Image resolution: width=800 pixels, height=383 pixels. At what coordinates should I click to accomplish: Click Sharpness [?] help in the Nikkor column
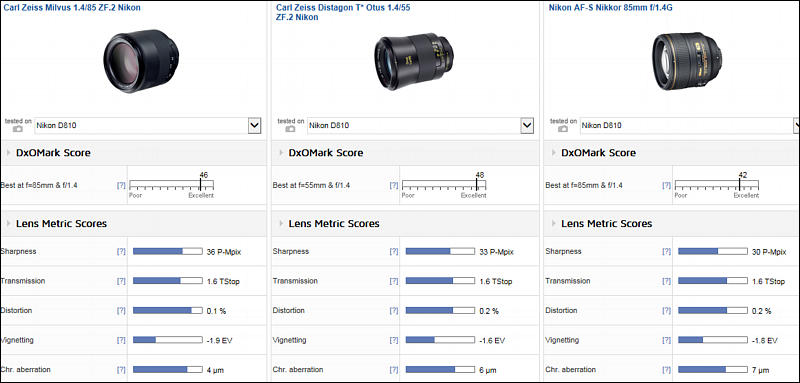(x=666, y=251)
